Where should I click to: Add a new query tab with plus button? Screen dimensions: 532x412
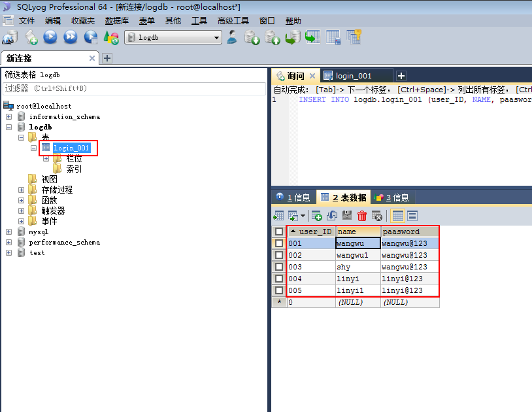(401, 76)
